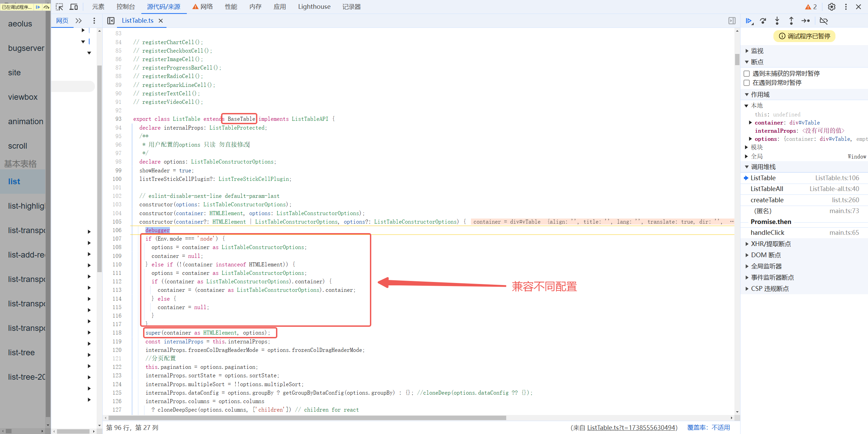Resume script execution in the debugger toolbar

[x=749, y=21]
